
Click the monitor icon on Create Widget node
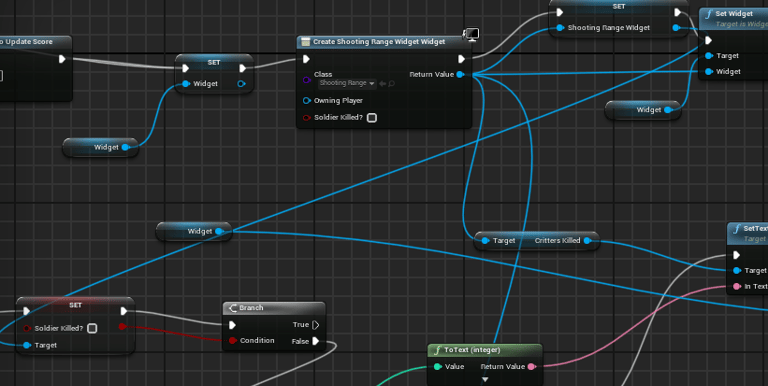[471, 34]
